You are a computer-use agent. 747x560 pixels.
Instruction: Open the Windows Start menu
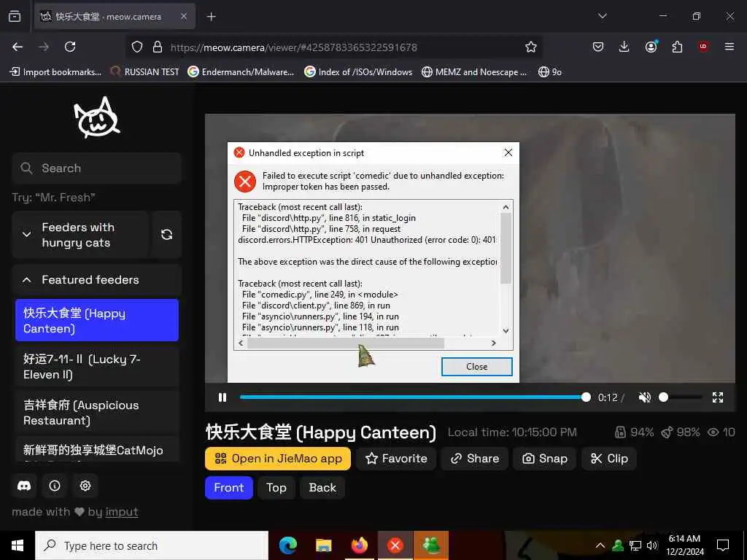18,545
